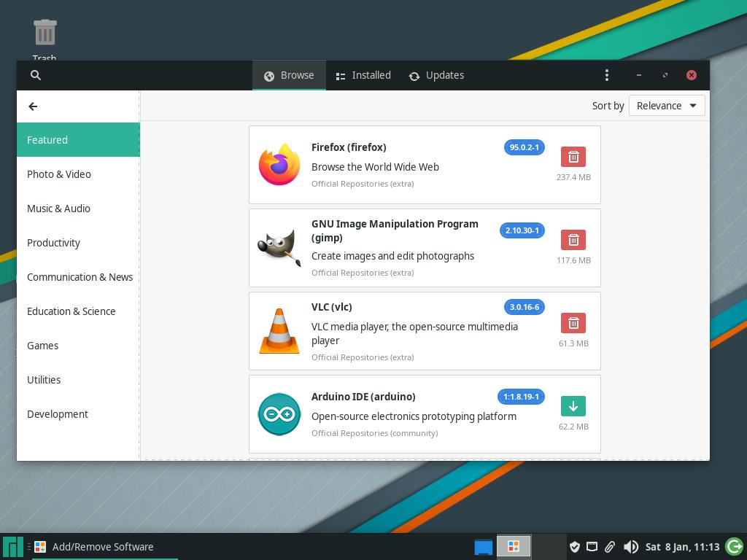Open the Sort by Relevance dropdown

pyautogui.click(x=667, y=106)
